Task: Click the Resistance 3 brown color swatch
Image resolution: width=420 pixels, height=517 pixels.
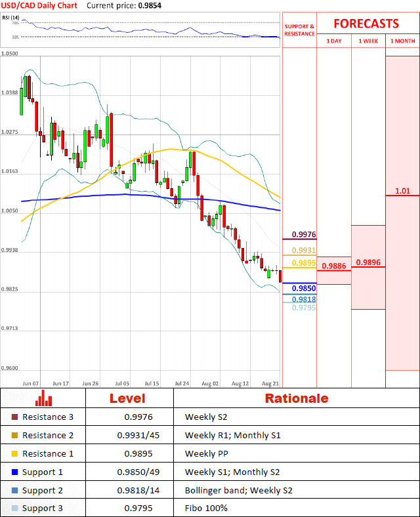Action: pos(14,417)
